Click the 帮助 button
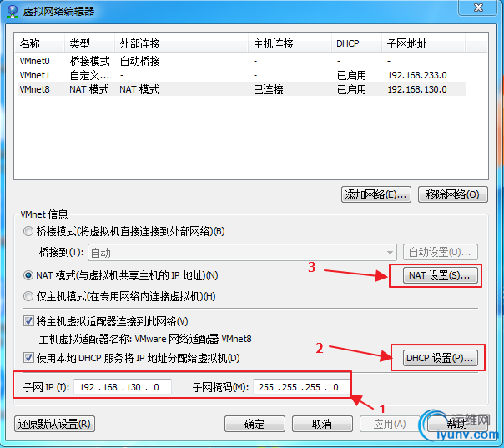 tap(457, 424)
